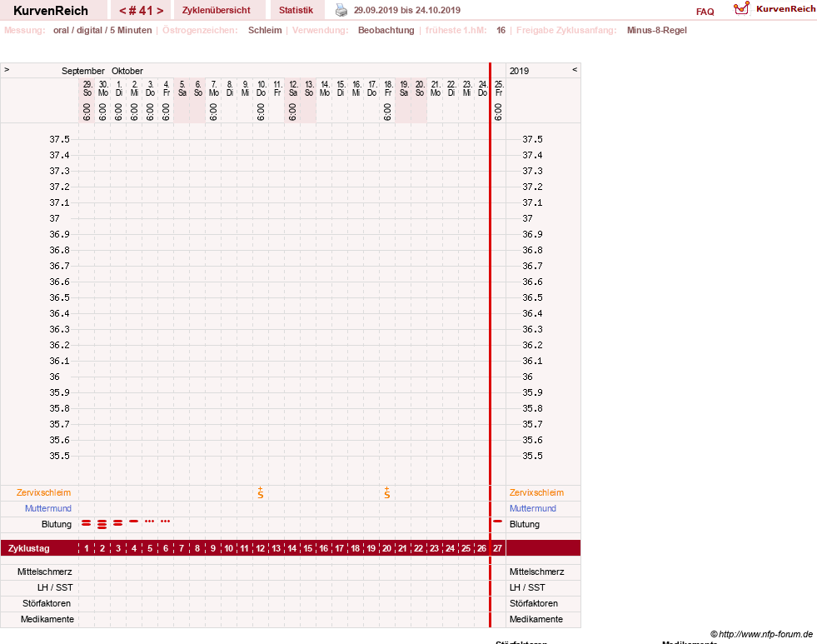Open the FAQ link
Screen dimensions: 817x644
pyautogui.click(x=705, y=12)
